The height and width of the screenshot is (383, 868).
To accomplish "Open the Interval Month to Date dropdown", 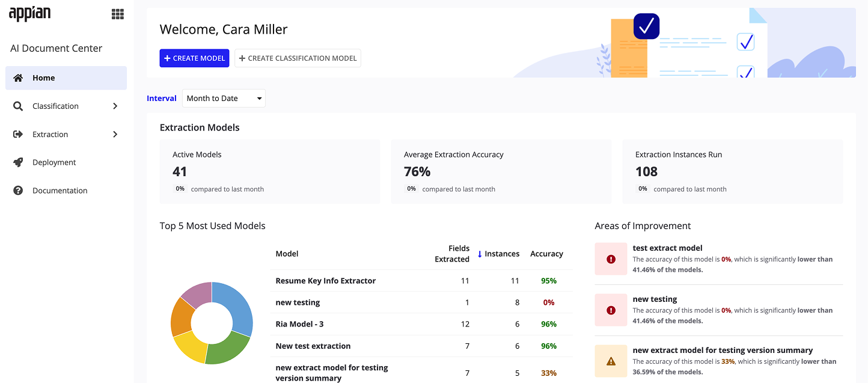I will click(224, 99).
